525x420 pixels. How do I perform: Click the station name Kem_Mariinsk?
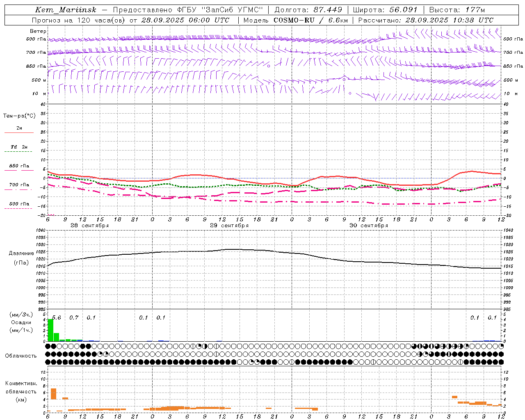[x=66, y=10]
